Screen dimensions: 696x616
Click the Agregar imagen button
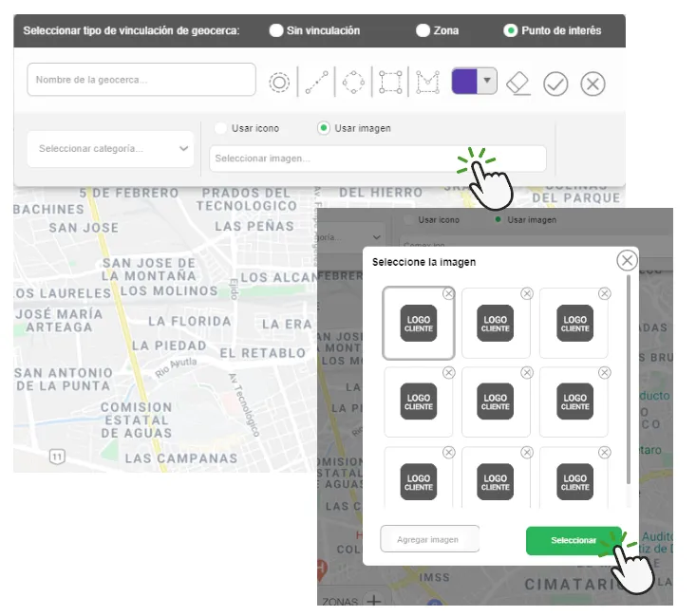(x=430, y=539)
